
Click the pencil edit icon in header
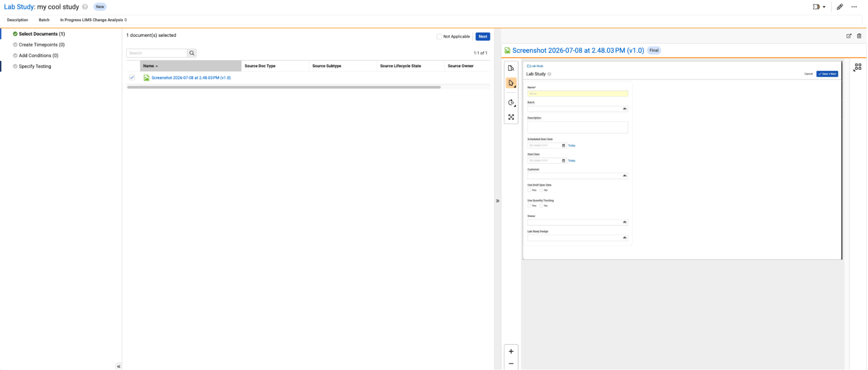pos(840,7)
